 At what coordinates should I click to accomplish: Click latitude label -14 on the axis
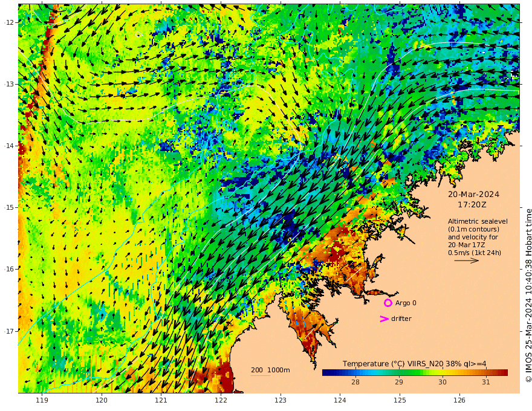pos(9,146)
